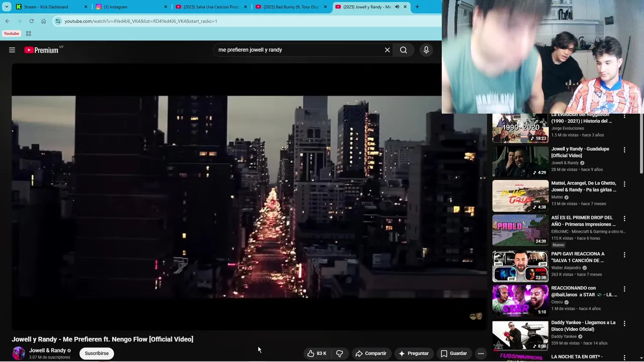
Task: Save video with Guardar button
Action: [454, 353]
